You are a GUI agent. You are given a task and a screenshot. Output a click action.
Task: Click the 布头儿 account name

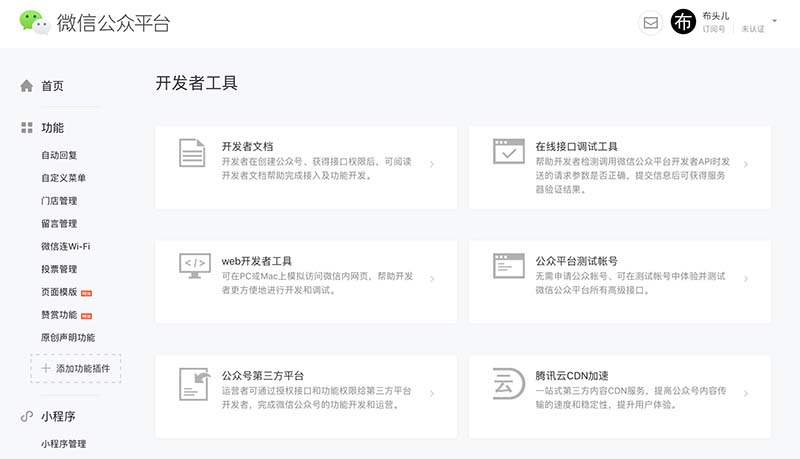tap(716, 16)
